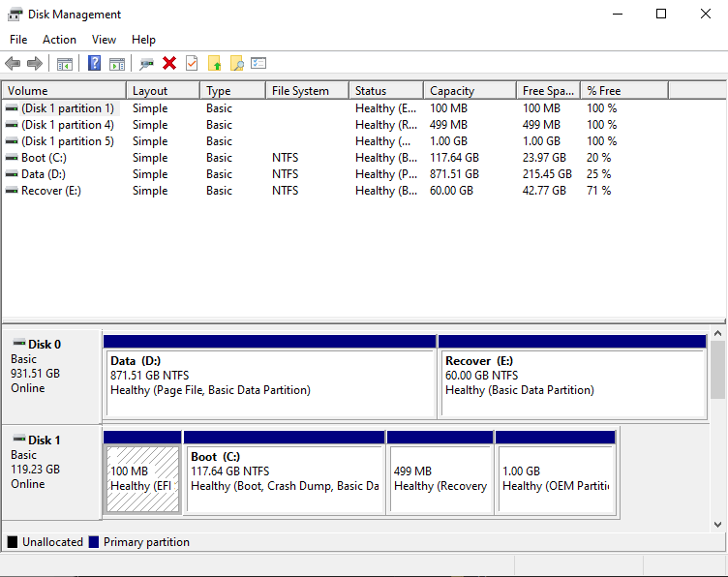Click the Back arrow toolbar icon
The height and width of the screenshot is (577, 728).
(x=13, y=63)
